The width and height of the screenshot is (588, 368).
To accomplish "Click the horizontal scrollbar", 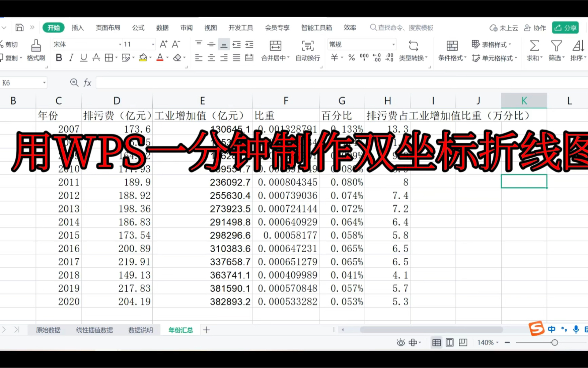I will pos(431,330).
